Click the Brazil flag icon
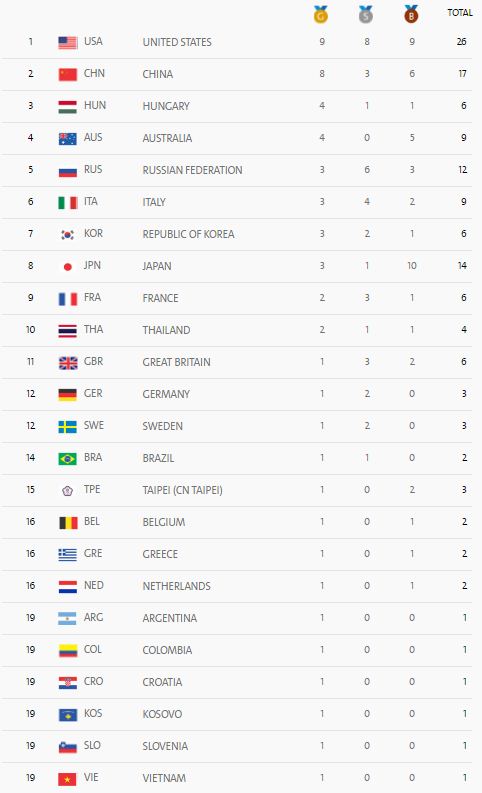Image resolution: width=482 pixels, height=793 pixels. click(x=68, y=458)
